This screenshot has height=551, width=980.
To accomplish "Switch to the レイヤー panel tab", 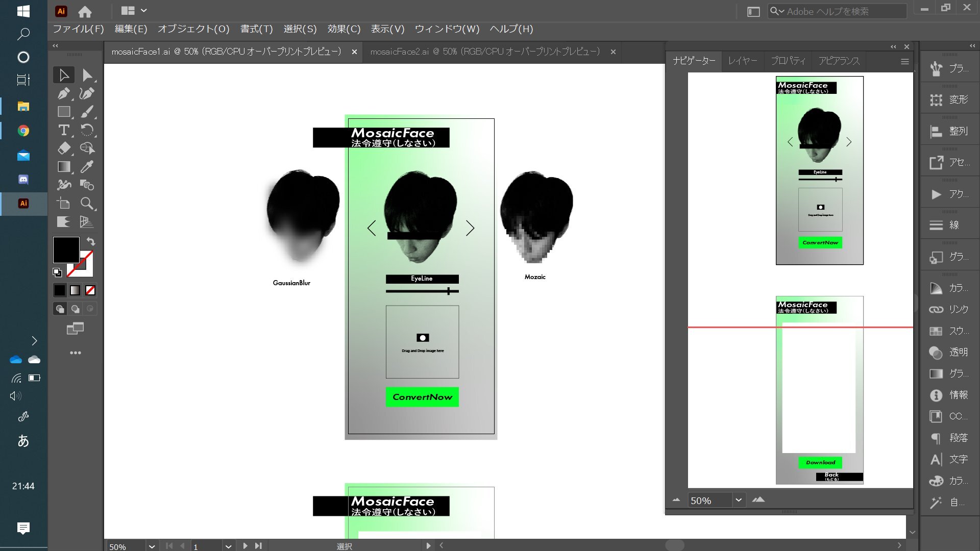I will (742, 61).
